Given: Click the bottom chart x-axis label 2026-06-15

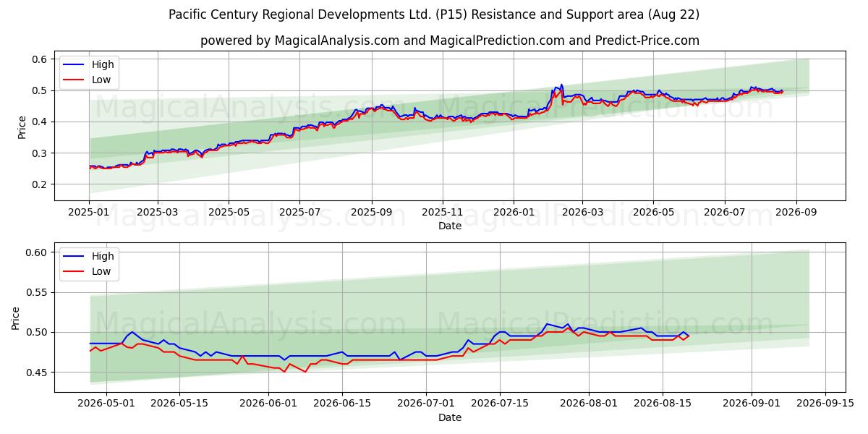Looking at the screenshot, I should (x=342, y=405).
